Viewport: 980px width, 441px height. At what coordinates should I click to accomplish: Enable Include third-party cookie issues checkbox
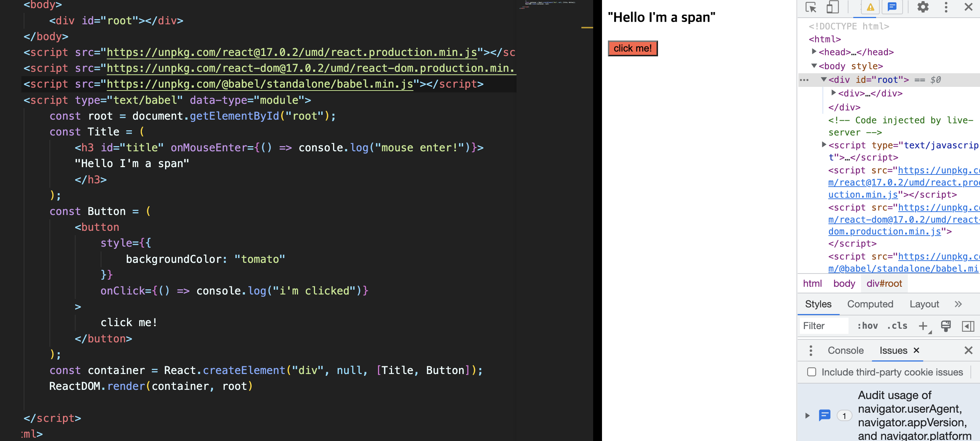[x=812, y=372]
